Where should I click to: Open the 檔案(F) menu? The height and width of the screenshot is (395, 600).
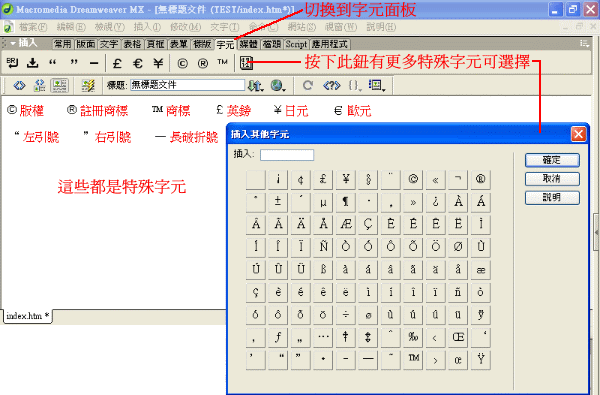tap(33, 27)
